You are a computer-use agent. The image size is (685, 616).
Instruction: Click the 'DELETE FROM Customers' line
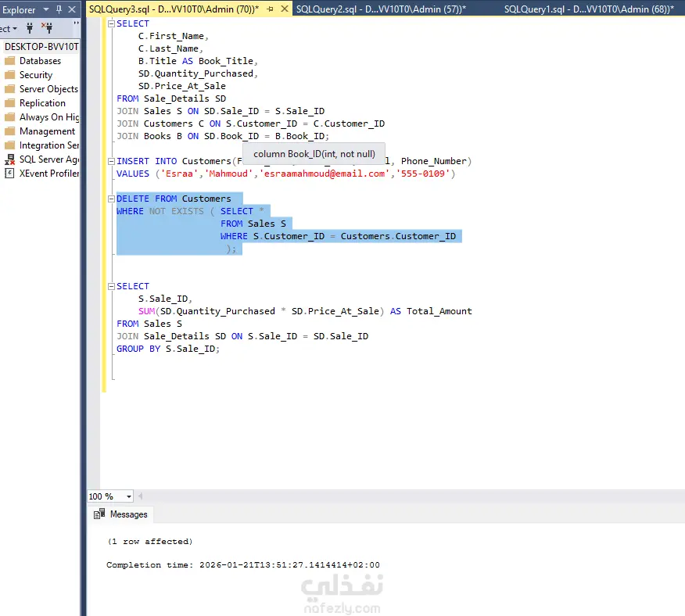(174, 199)
